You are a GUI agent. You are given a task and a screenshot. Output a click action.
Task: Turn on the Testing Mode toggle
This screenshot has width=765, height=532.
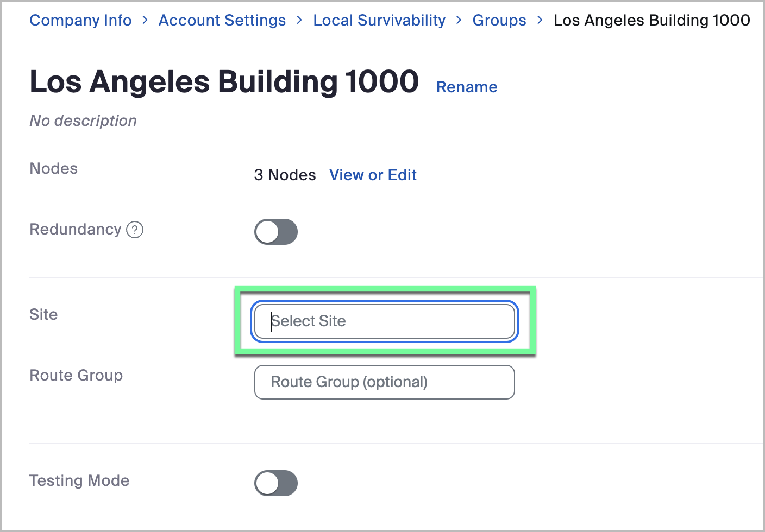click(x=276, y=483)
